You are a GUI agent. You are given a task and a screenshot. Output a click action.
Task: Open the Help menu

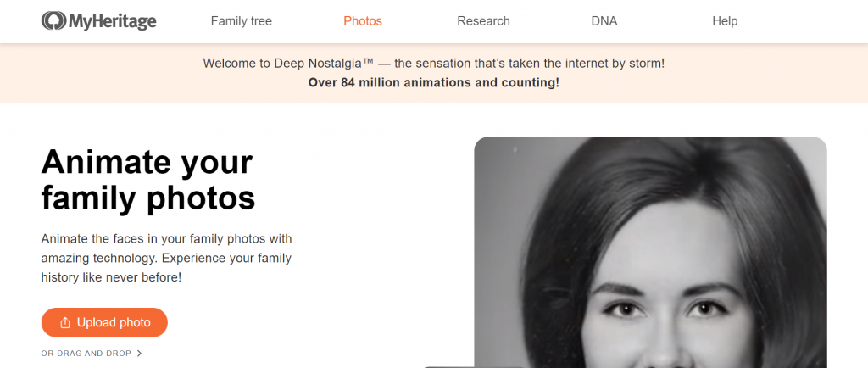725,21
